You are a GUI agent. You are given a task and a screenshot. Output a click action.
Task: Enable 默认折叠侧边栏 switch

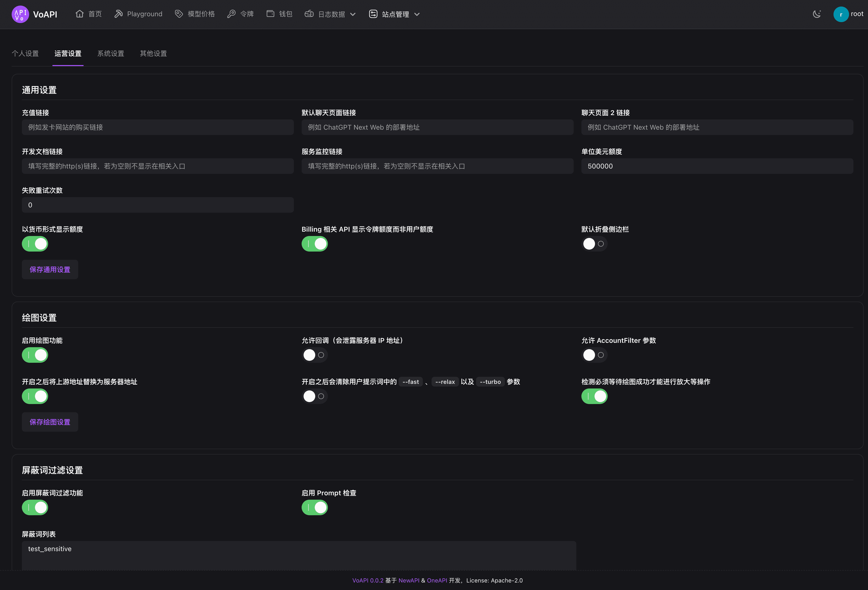pos(595,244)
